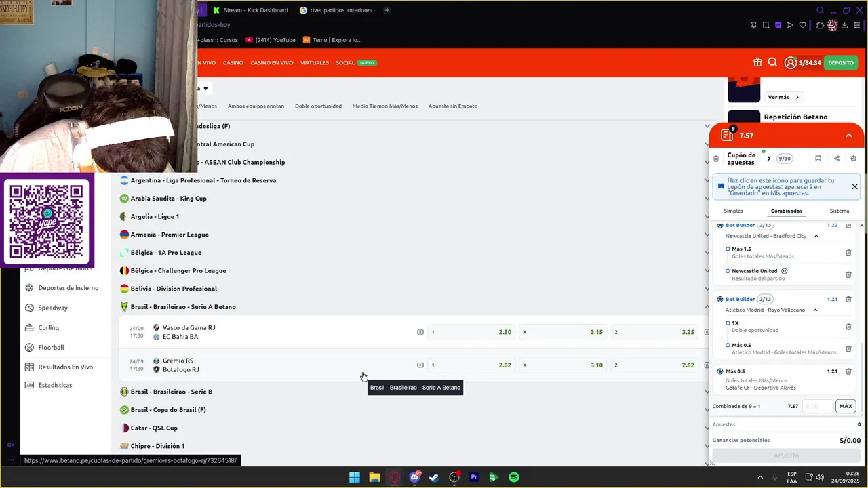
Task: Share the bet slip
Action: coord(836,159)
